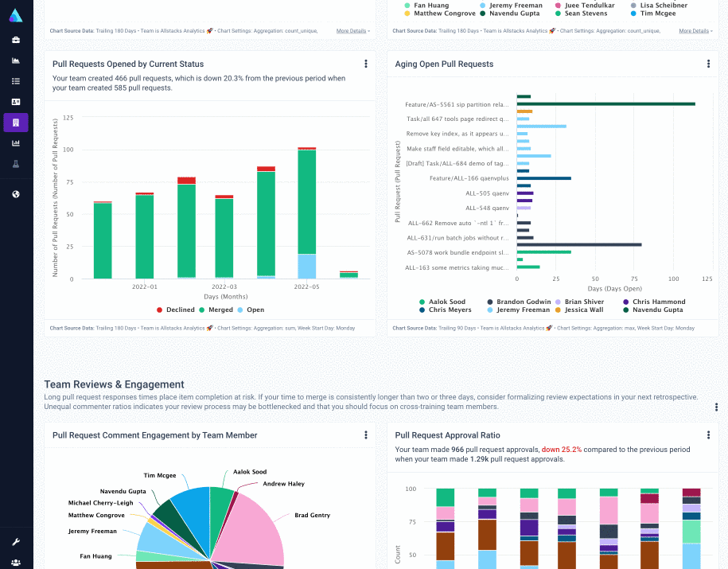Open the list view sidebar icon
This screenshot has height=569, width=728.
[16, 81]
